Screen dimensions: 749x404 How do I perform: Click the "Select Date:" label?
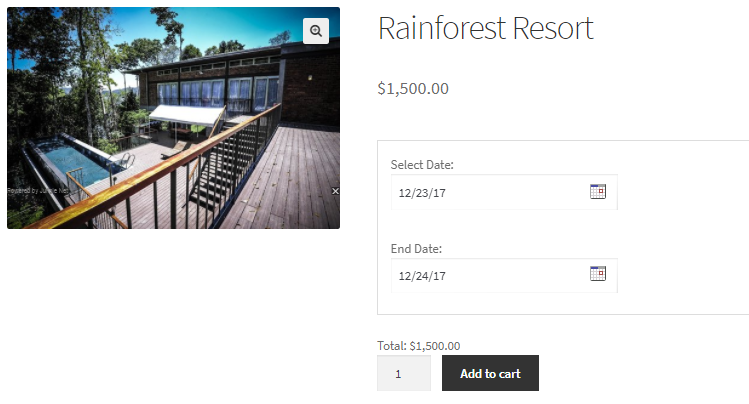[x=422, y=165]
